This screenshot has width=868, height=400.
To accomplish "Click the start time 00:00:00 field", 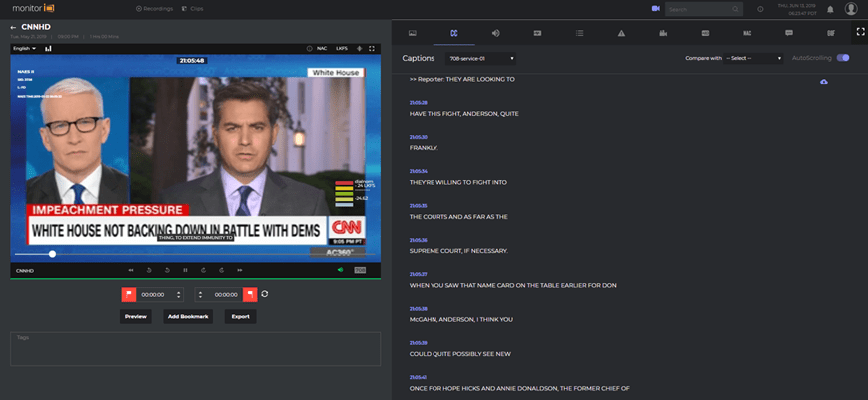I will coord(154,295).
